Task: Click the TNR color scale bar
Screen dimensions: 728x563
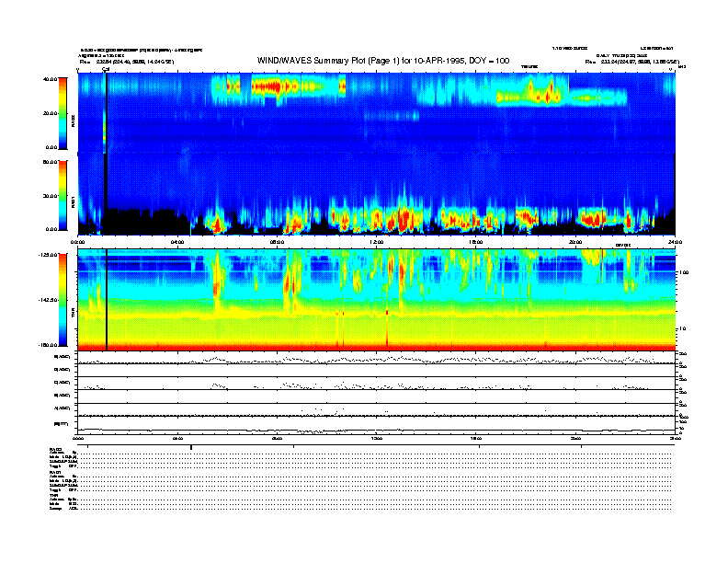Action: click(63, 300)
